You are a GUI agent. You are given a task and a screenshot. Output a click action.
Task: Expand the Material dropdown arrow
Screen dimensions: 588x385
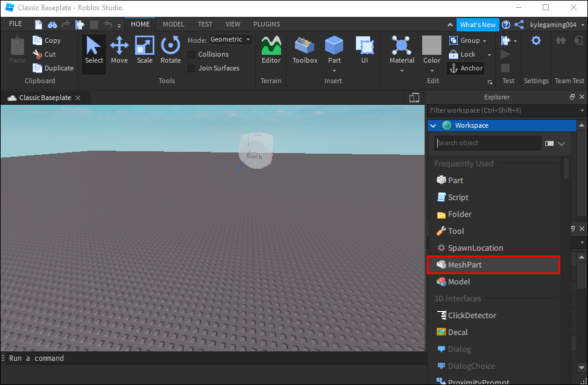[x=402, y=70]
